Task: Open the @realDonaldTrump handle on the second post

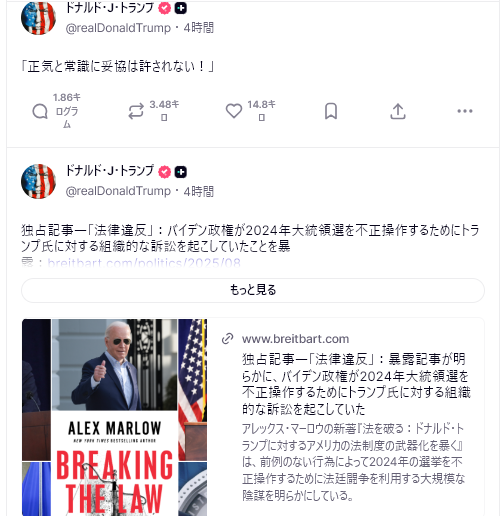Action: [x=118, y=191]
